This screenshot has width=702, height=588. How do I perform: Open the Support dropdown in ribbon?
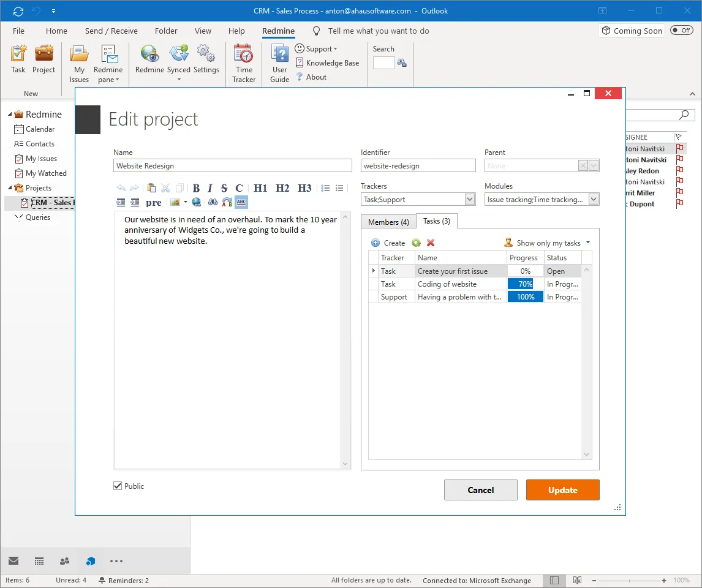coord(316,49)
